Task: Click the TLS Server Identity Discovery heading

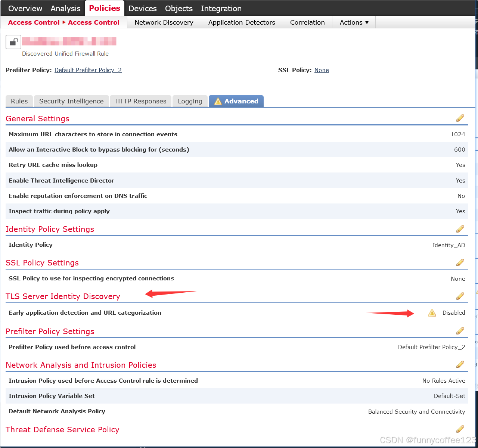Action: (x=63, y=296)
